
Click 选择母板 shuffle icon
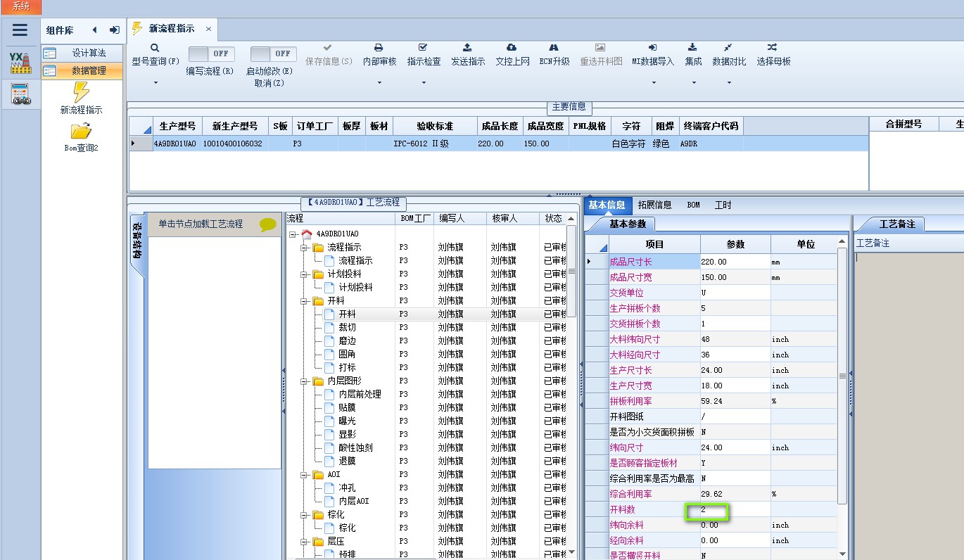[773, 48]
